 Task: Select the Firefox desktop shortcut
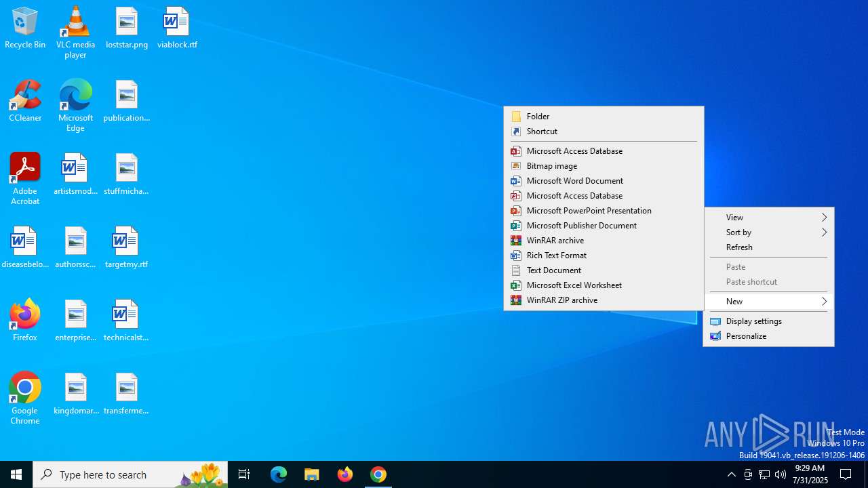click(x=25, y=321)
